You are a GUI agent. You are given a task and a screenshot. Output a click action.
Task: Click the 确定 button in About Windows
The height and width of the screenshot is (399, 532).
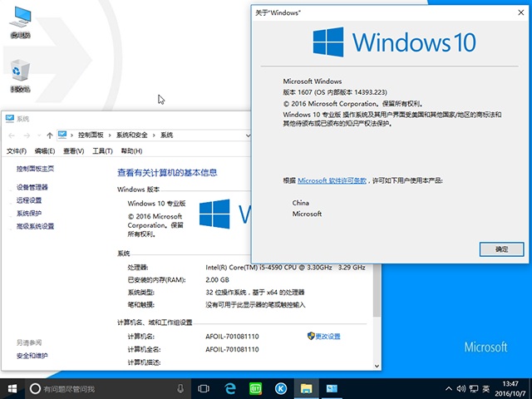click(x=501, y=249)
